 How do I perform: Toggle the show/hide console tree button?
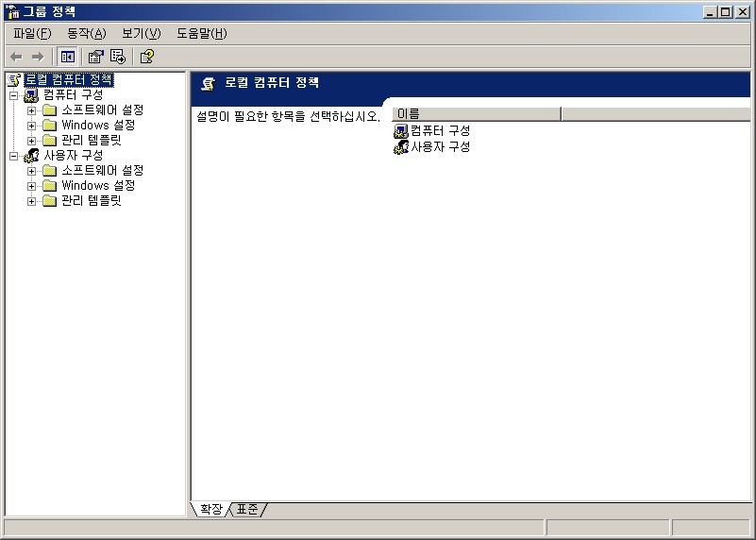pyautogui.click(x=68, y=57)
